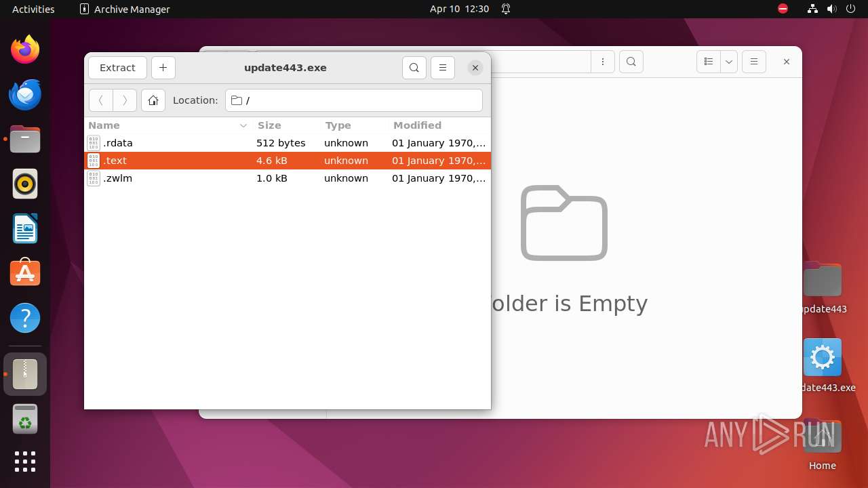Open the network status icon
Image resolution: width=868 pixels, height=488 pixels.
[x=813, y=9]
